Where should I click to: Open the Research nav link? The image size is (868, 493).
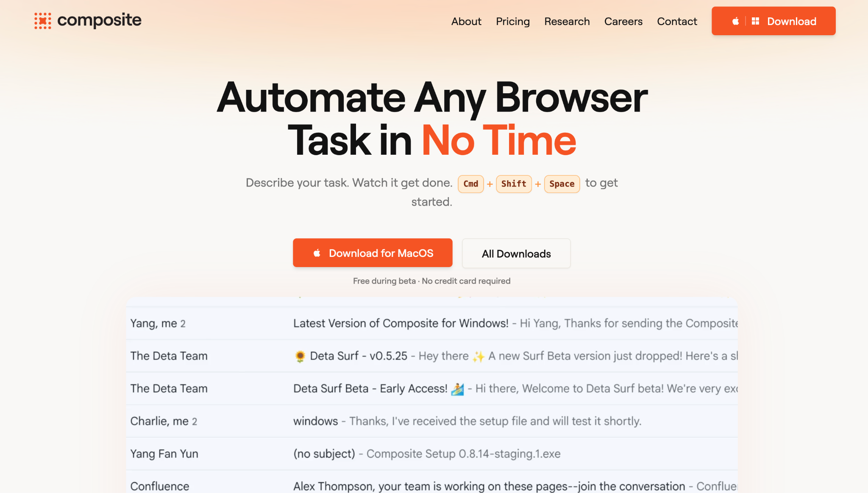point(567,21)
